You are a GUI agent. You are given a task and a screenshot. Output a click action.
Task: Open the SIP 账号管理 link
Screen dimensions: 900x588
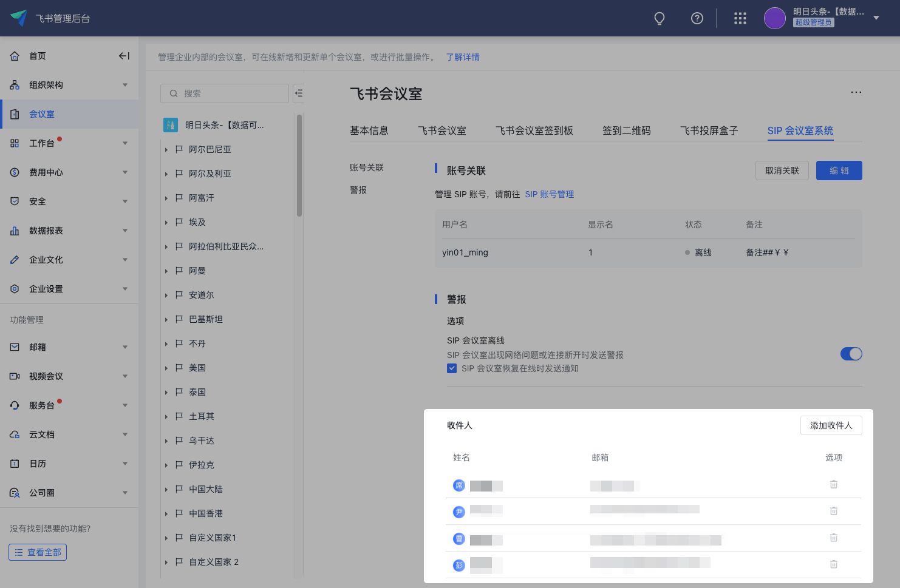[x=550, y=194]
